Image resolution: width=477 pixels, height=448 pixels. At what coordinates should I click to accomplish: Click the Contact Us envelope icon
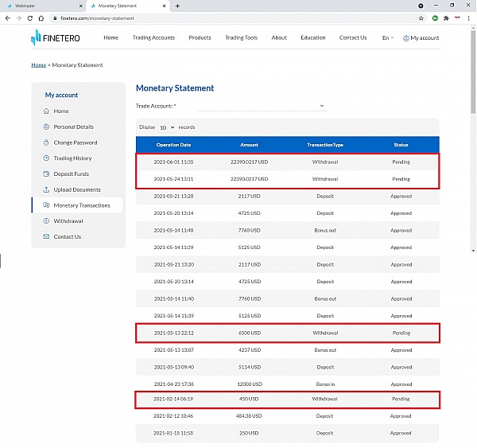coord(46,236)
